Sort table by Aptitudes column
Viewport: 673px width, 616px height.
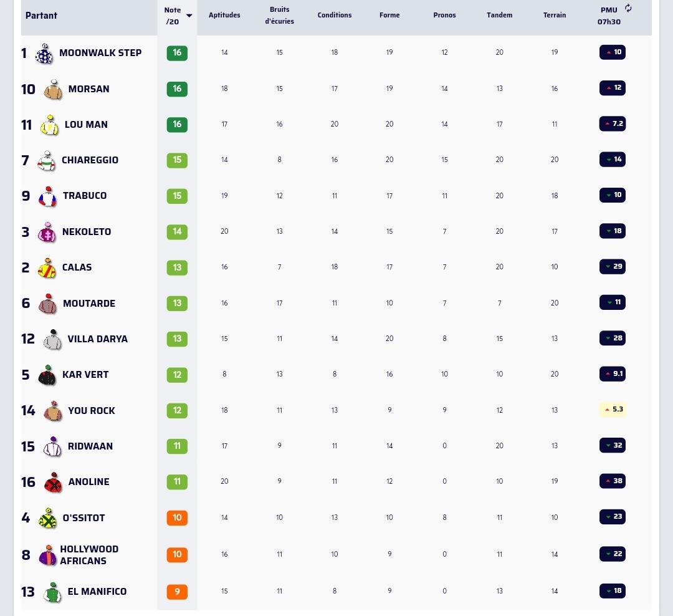pyautogui.click(x=224, y=15)
